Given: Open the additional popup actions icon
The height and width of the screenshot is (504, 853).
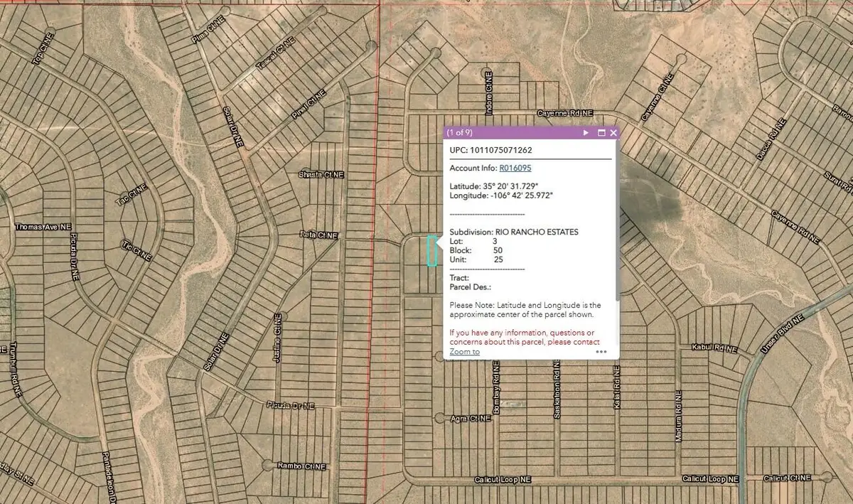Looking at the screenshot, I should tap(601, 351).
